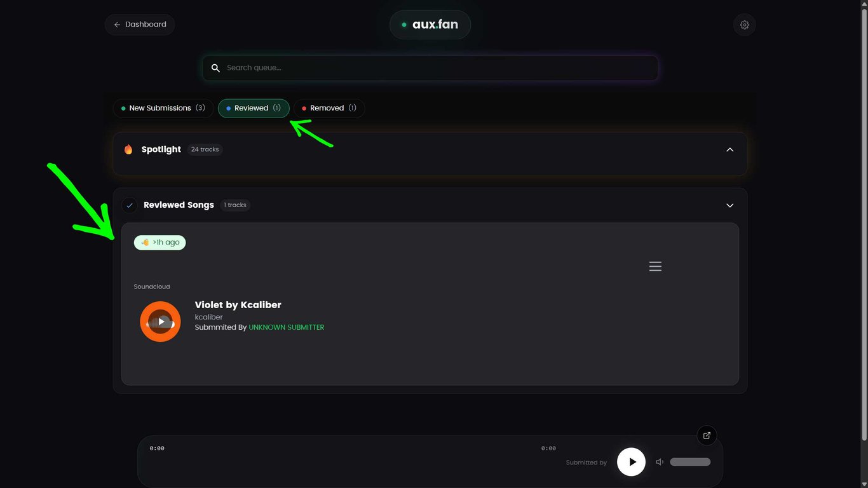This screenshot has width=868, height=488.
Task: Click the Spotlight section heading text
Action: tap(161, 149)
